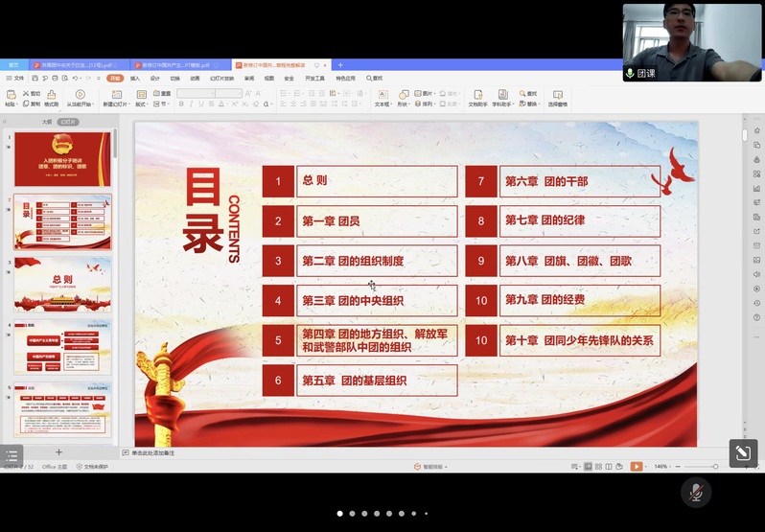The height and width of the screenshot is (532, 765).
Task: Open the 文件 file menu
Action: [x=15, y=78]
